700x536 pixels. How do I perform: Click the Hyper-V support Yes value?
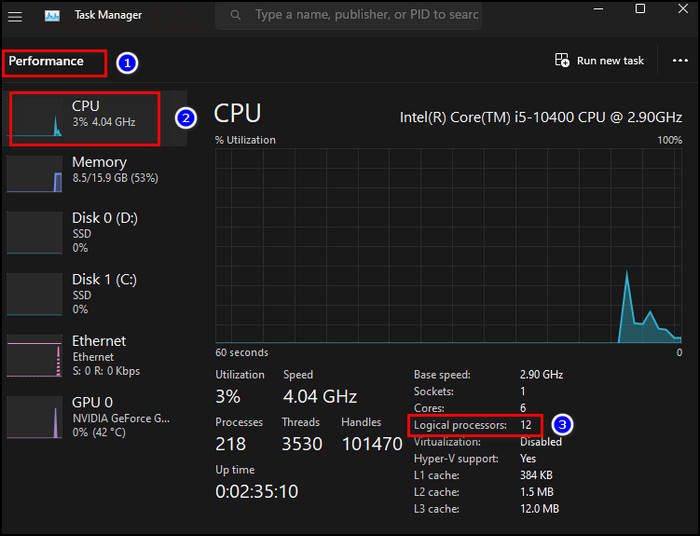coord(528,458)
